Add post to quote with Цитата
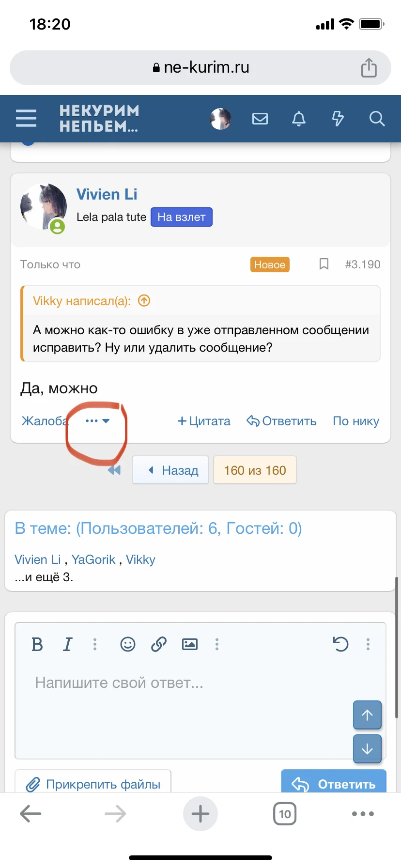This screenshot has height=868, width=401. click(x=204, y=421)
